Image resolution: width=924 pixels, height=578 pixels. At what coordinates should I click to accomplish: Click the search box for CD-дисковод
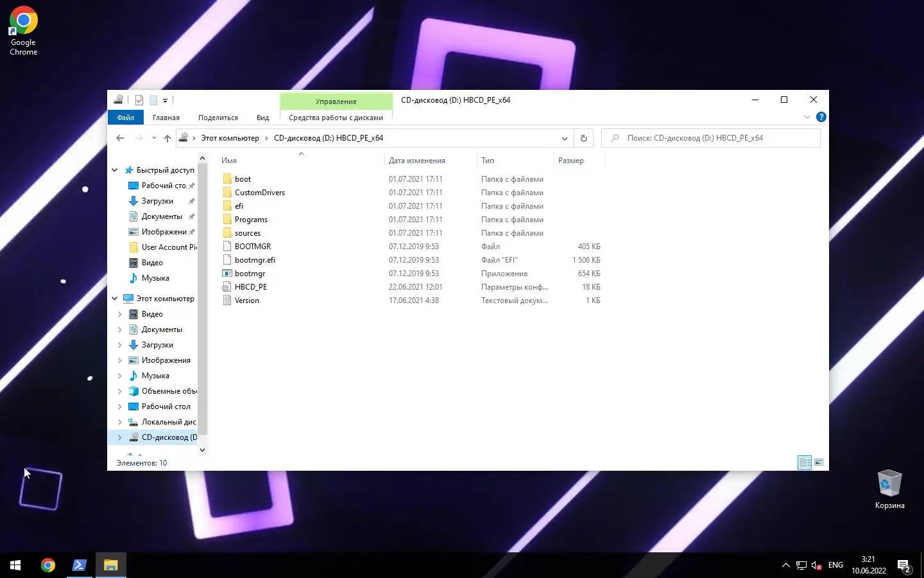[x=711, y=138]
